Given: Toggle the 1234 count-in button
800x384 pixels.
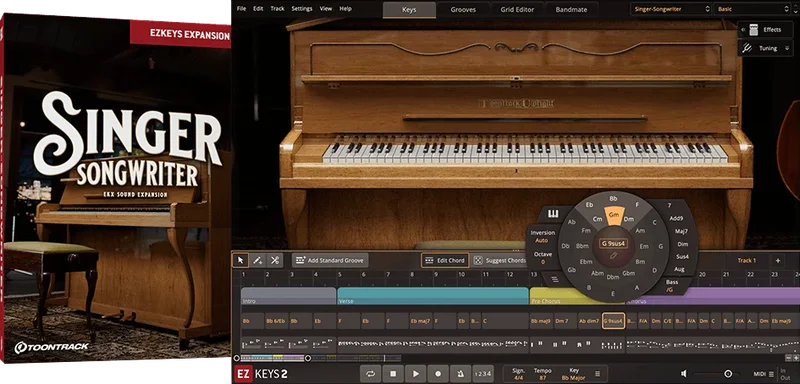Looking at the screenshot, I should 483,374.
